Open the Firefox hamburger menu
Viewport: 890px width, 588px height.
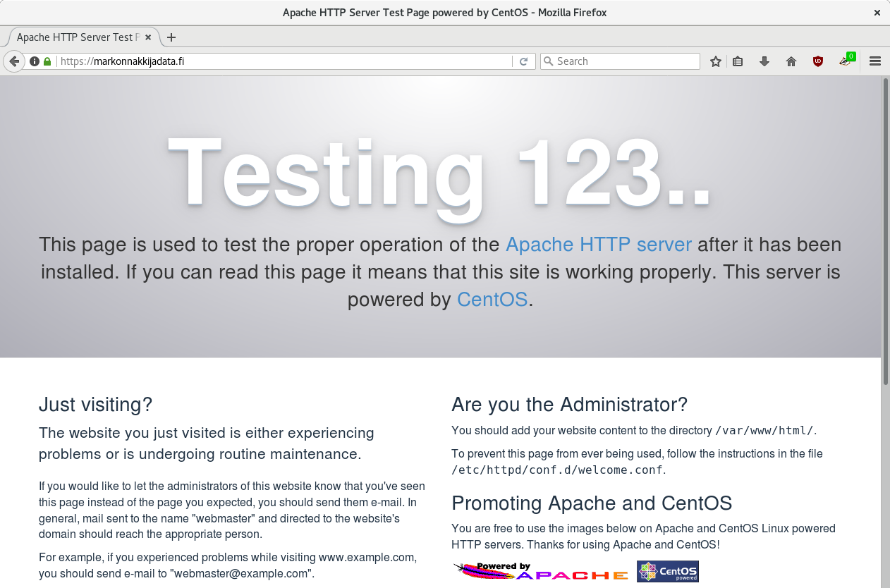click(x=875, y=61)
